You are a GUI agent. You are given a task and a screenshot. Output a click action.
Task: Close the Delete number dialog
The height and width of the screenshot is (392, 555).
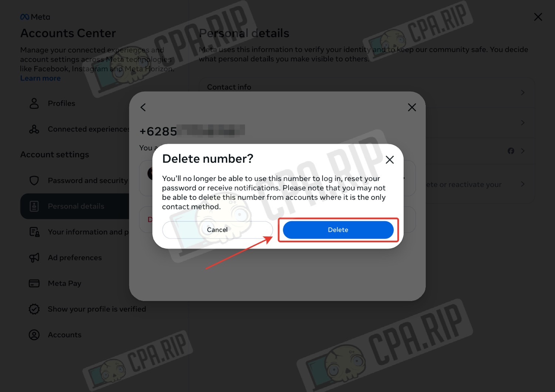(390, 160)
